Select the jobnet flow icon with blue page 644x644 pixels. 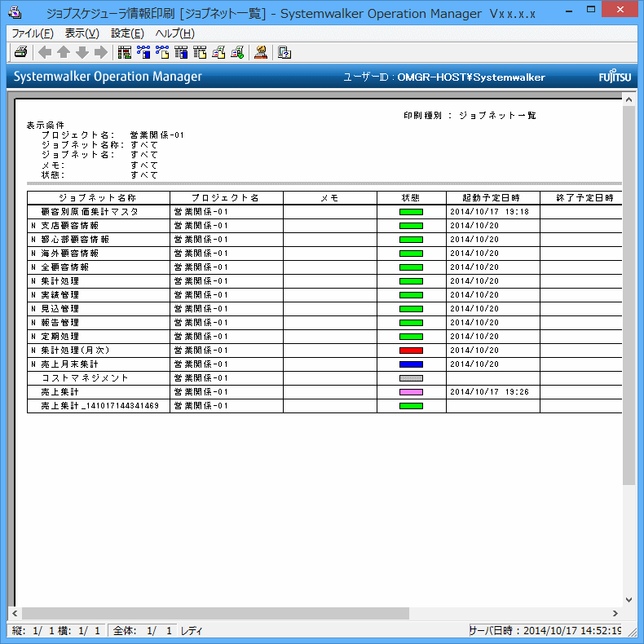pyautogui.click(x=143, y=52)
